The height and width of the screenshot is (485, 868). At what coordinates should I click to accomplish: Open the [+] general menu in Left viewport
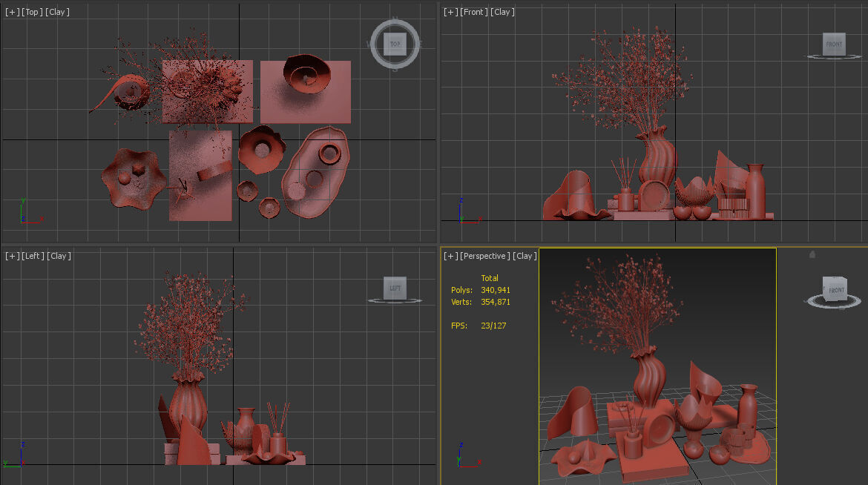tap(12, 256)
